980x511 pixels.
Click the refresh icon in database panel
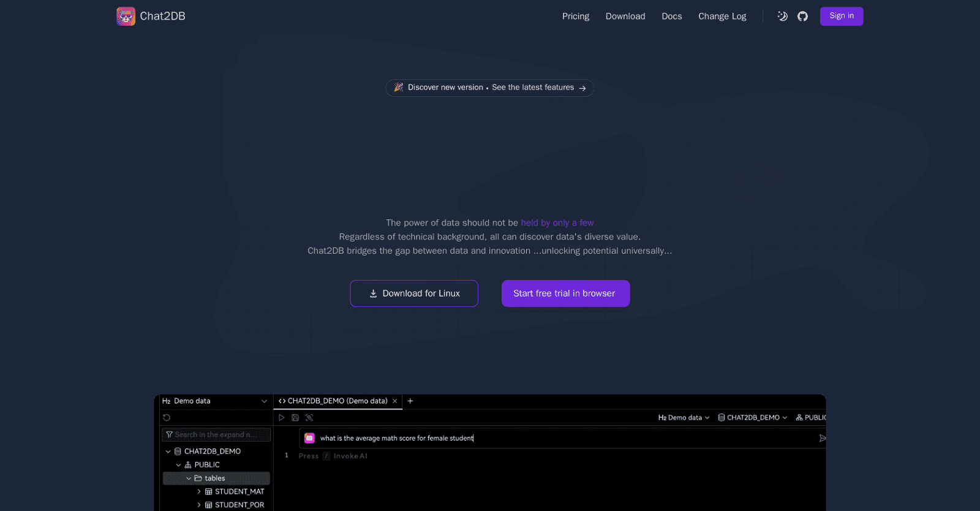[x=167, y=418]
